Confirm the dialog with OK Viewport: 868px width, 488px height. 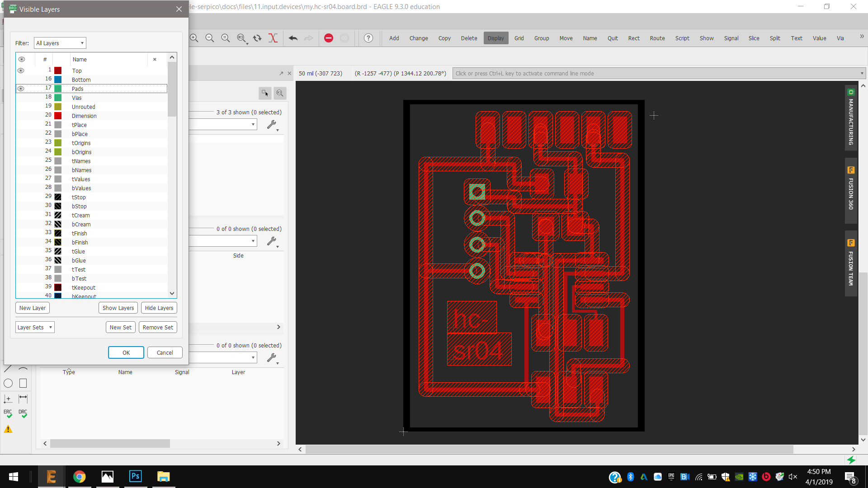(126, 352)
